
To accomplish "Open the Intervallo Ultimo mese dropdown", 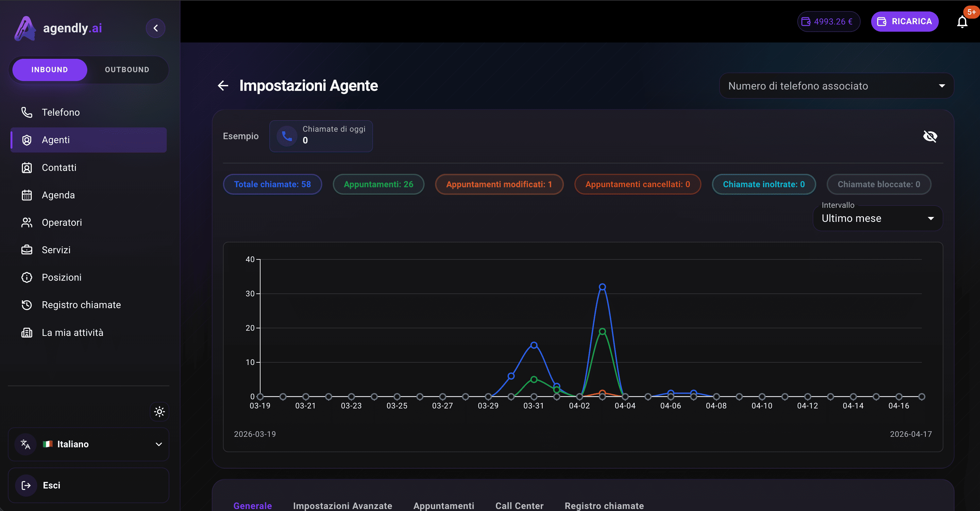I will tap(878, 218).
